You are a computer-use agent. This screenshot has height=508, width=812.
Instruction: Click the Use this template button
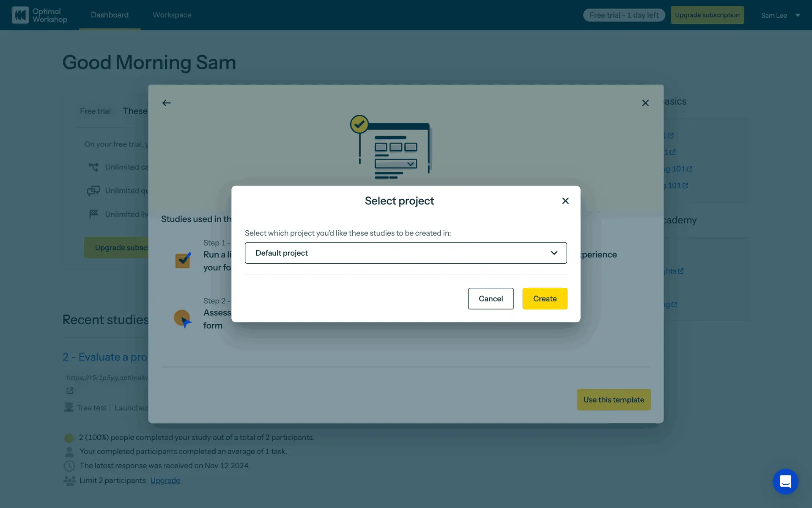point(613,400)
